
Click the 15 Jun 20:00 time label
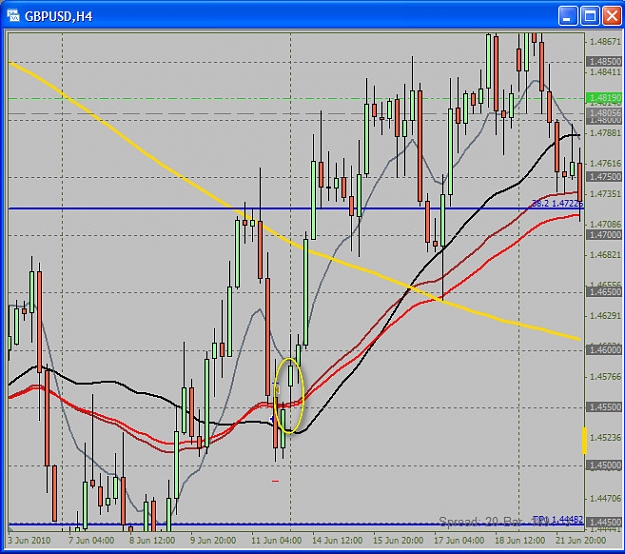(398, 540)
